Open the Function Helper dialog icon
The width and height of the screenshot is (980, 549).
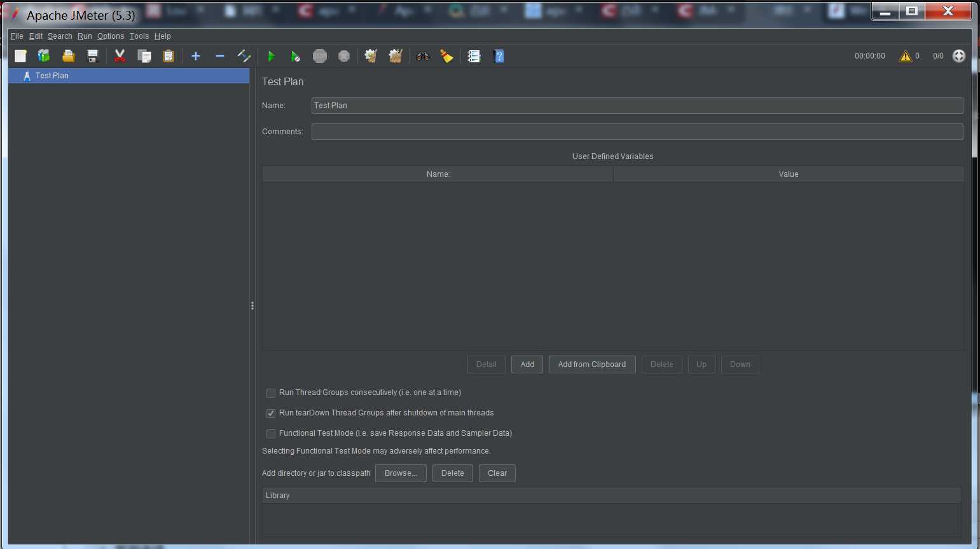point(474,56)
